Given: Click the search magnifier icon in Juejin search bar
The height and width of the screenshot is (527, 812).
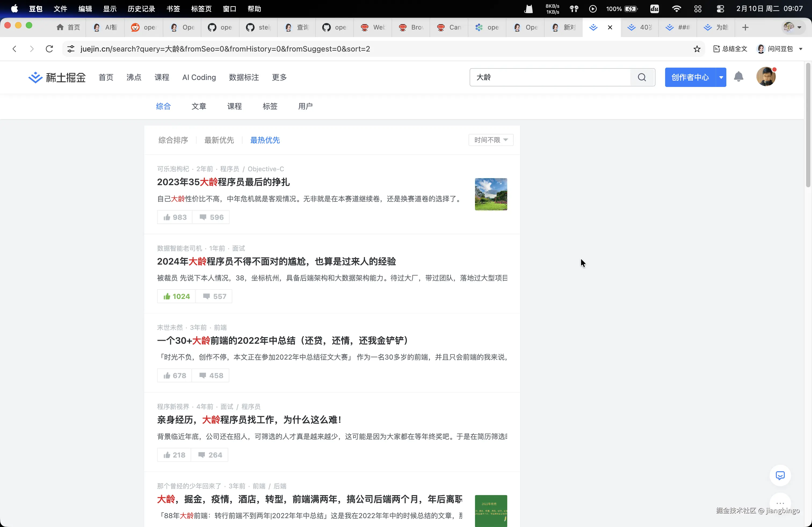Looking at the screenshot, I should click(642, 77).
